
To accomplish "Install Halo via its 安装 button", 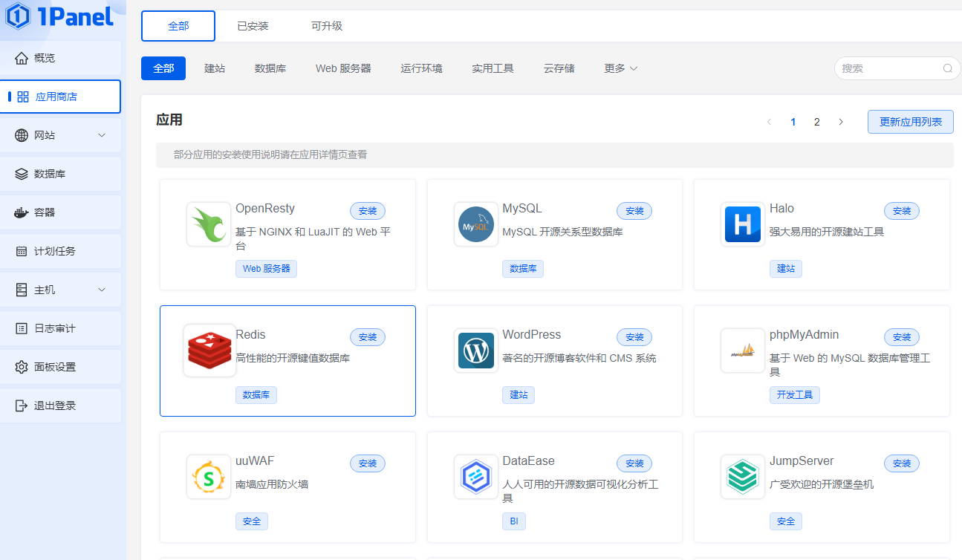I will [902, 211].
